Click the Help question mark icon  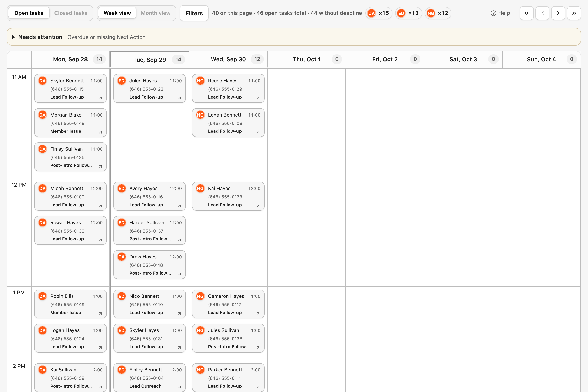[x=493, y=13]
